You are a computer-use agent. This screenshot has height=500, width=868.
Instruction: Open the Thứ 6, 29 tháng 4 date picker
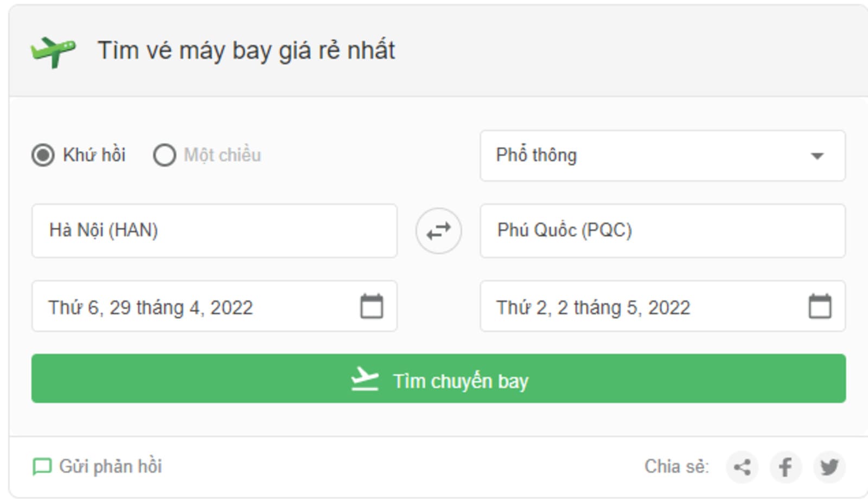(214, 306)
